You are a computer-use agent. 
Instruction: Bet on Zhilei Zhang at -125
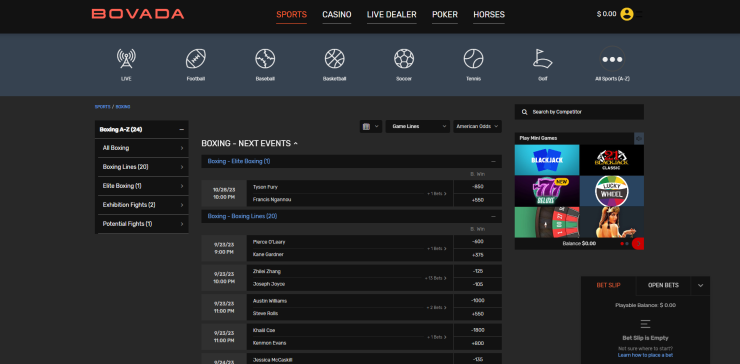(x=478, y=271)
